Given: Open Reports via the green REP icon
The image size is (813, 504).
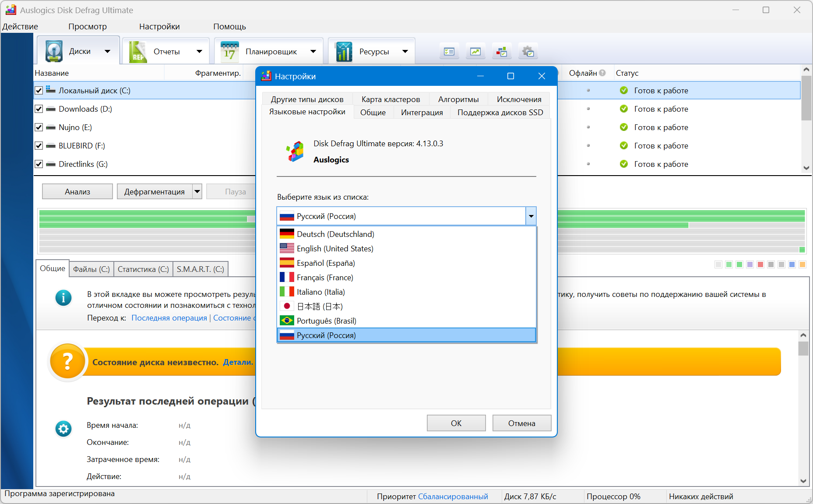Looking at the screenshot, I should pyautogui.click(x=137, y=52).
